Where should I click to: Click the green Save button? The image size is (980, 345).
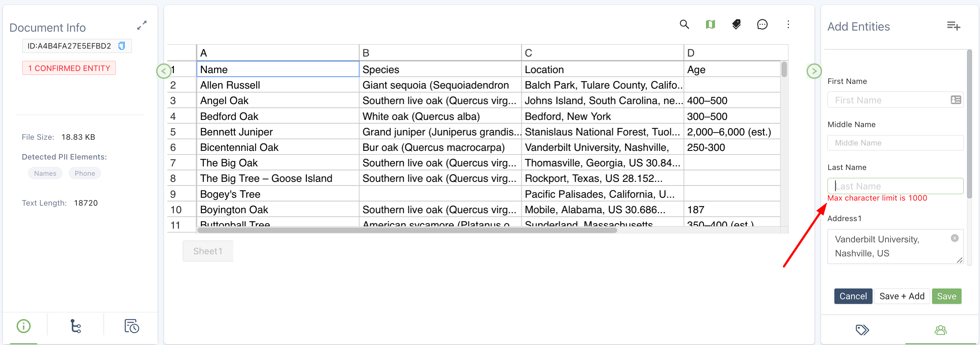(946, 296)
